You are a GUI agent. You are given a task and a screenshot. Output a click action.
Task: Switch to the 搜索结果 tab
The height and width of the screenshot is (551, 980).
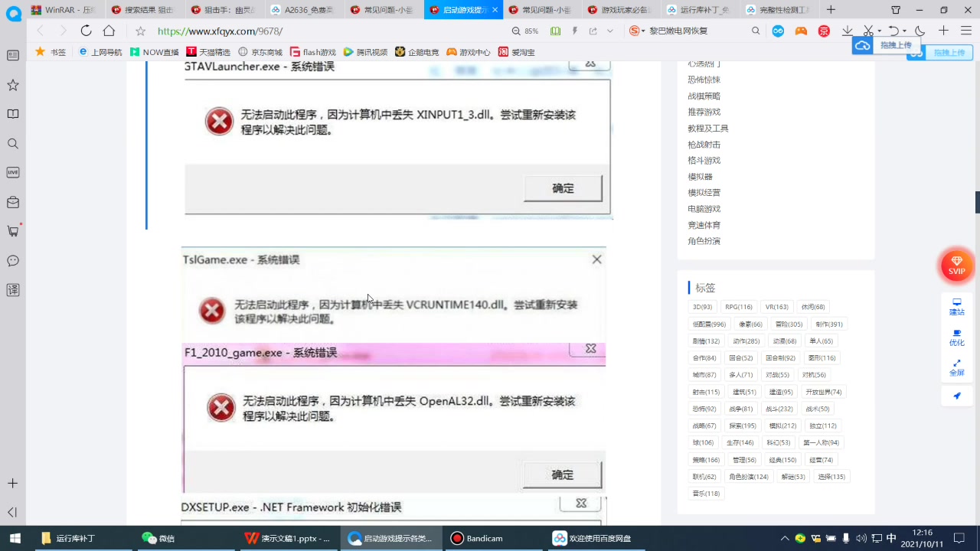(x=142, y=10)
